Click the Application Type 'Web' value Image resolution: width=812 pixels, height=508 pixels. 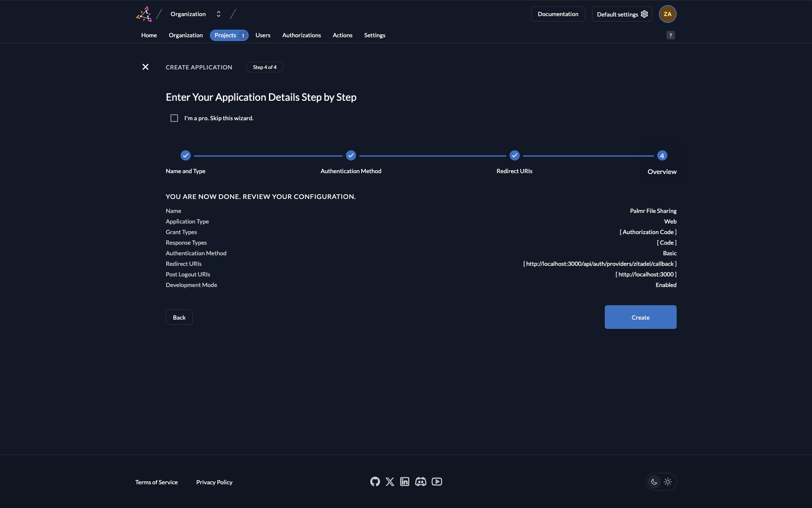coord(670,221)
